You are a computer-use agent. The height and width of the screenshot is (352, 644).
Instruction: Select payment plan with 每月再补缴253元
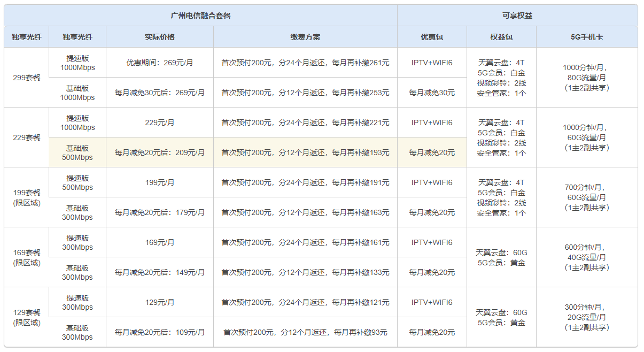(x=305, y=93)
